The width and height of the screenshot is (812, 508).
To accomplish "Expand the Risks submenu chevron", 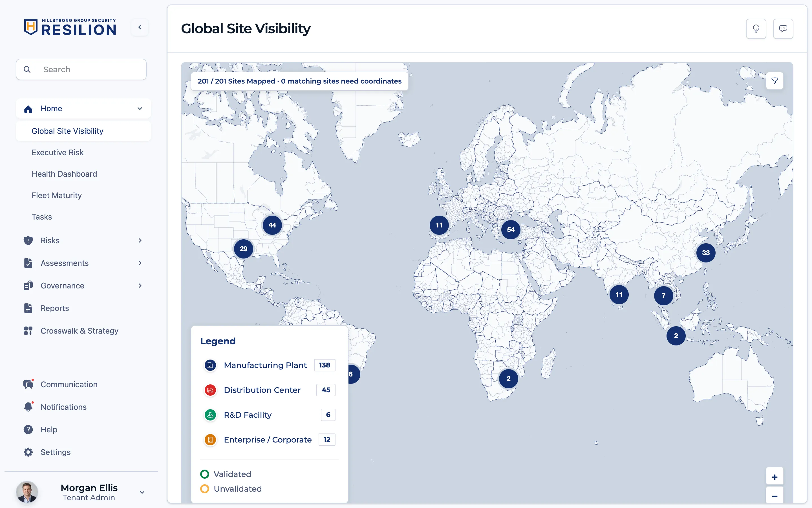I will point(140,240).
